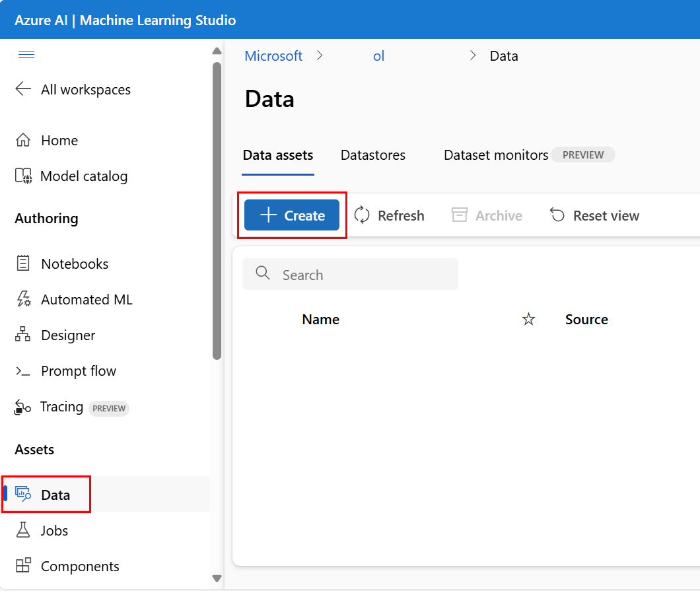Viewport: 700px width, 591px height.
Task: Toggle the favorites star column header
Action: click(x=528, y=319)
